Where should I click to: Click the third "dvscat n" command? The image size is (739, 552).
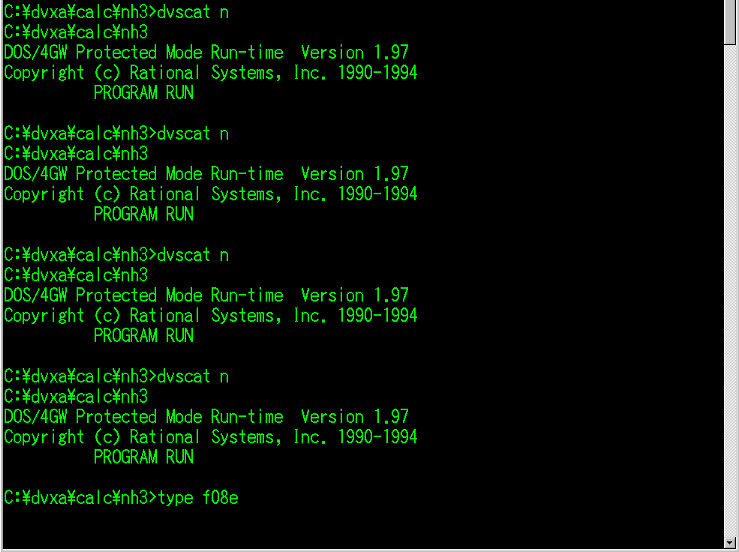[x=193, y=255]
